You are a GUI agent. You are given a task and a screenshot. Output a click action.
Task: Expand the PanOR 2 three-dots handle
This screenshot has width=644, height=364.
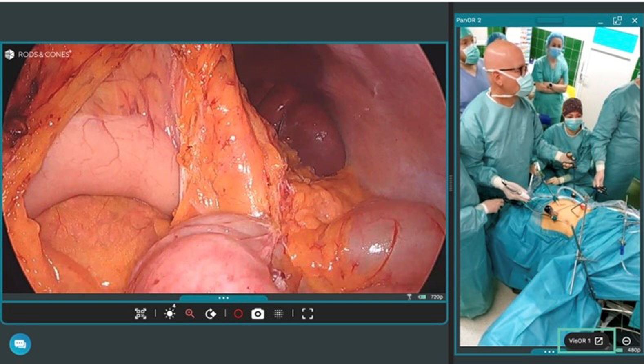click(x=549, y=351)
